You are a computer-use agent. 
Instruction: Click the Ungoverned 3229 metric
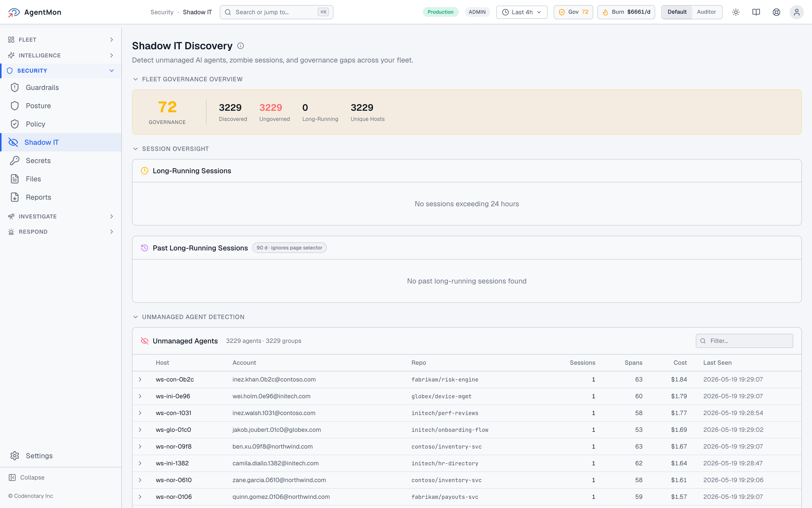275,112
